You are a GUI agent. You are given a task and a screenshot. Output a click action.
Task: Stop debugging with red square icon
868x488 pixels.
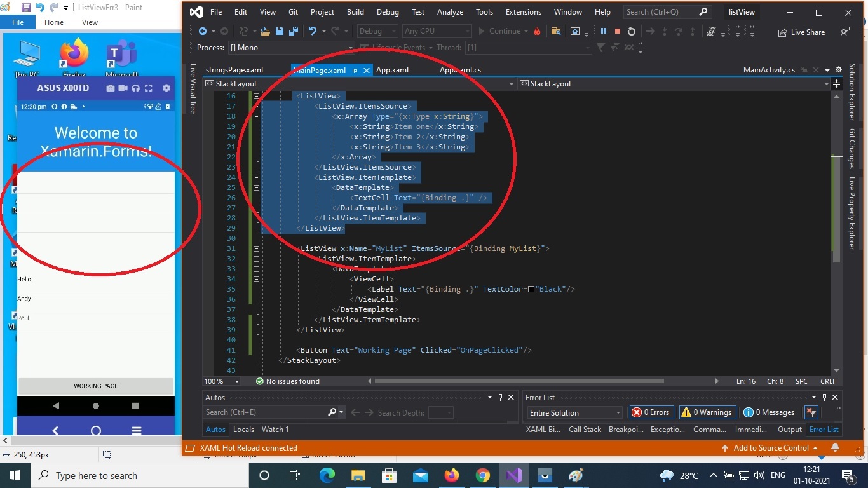617,31
